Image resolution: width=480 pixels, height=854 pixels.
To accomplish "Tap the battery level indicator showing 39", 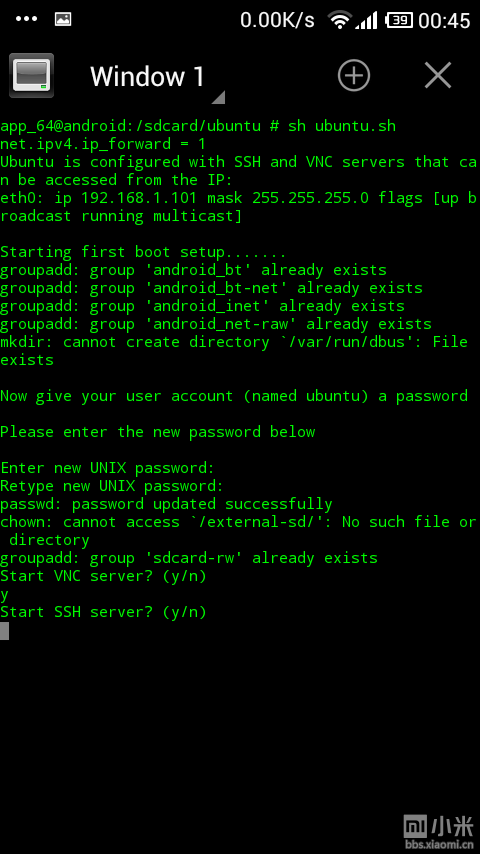I will (399, 20).
